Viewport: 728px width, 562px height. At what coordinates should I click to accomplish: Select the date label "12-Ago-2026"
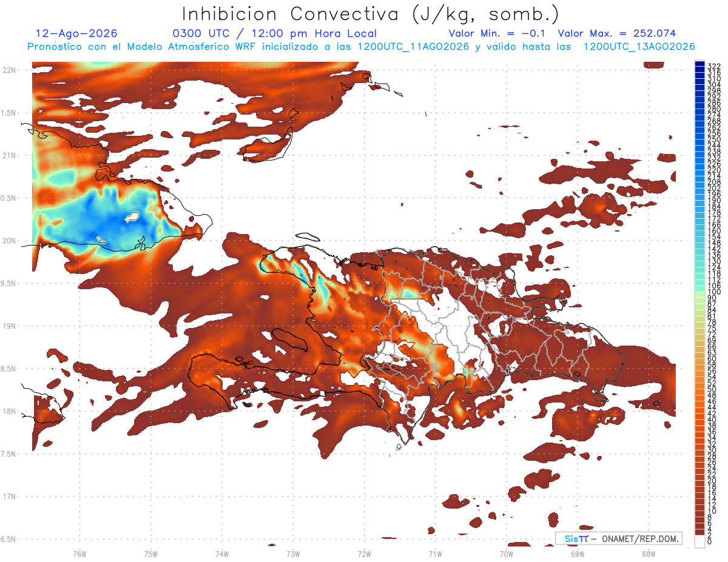coord(76,33)
